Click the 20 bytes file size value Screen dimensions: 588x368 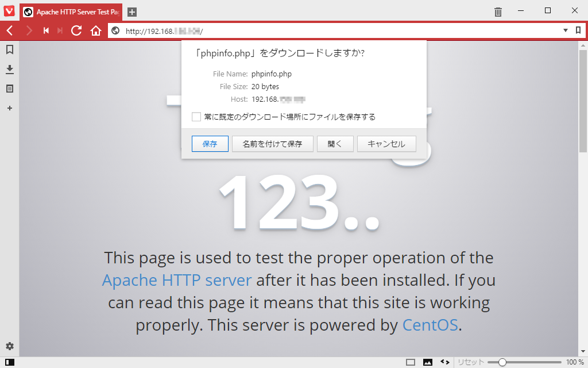(x=265, y=87)
